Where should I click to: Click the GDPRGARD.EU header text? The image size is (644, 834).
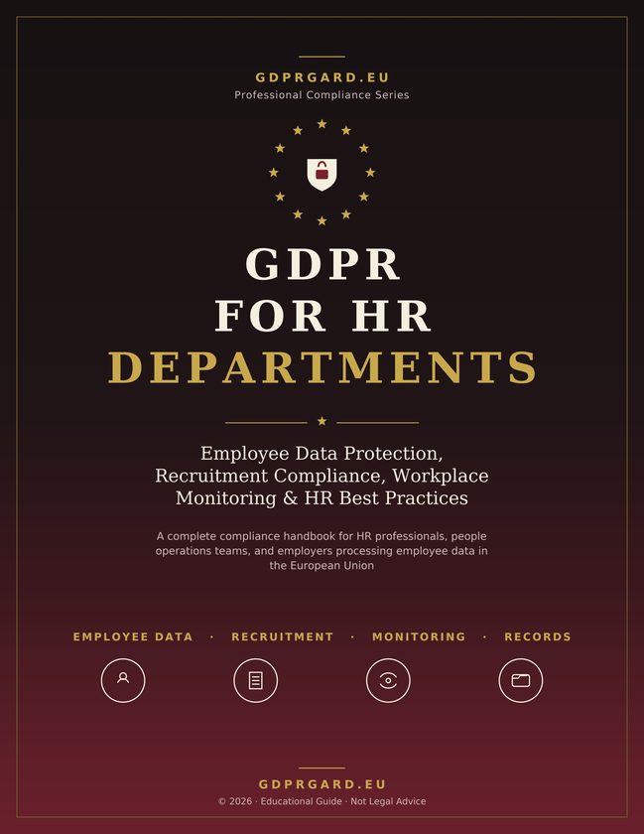pos(322,77)
